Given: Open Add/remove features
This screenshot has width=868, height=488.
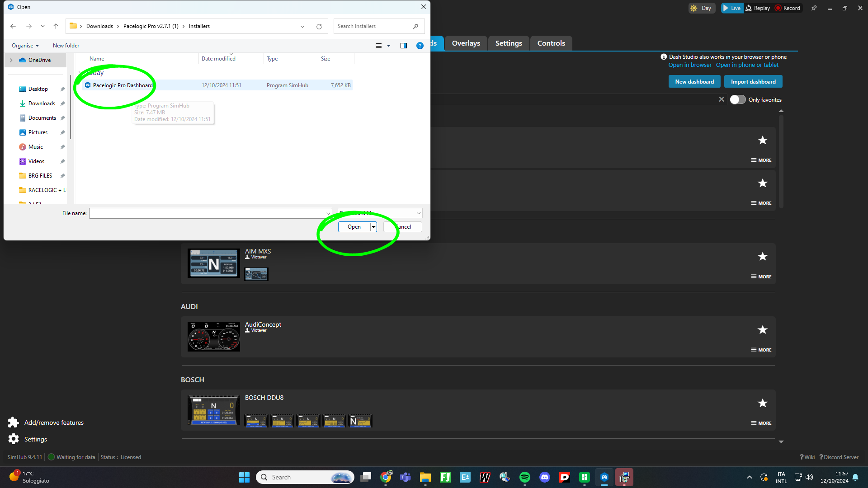Looking at the screenshot, I should (46, 422).
